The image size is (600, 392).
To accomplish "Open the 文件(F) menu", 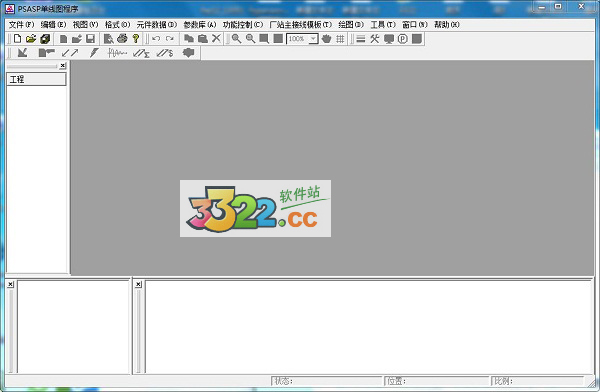I will coord(21,24).
